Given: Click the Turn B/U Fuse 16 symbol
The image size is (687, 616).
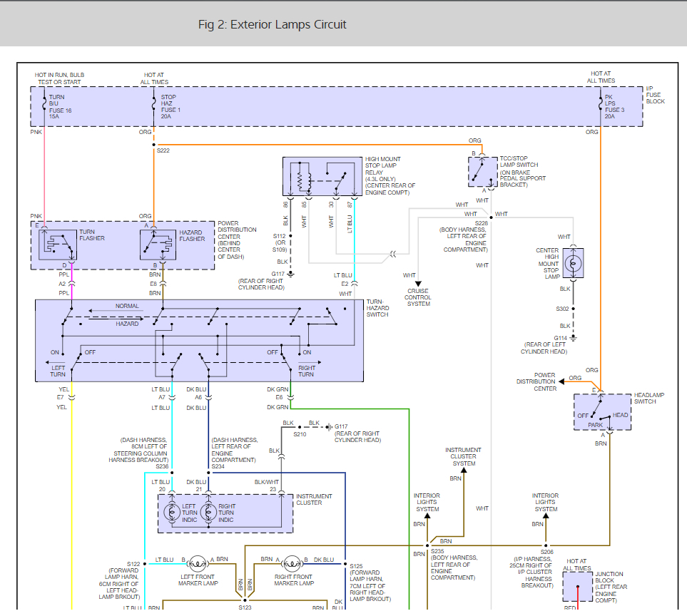Looking at the screenshot, I should click(x=46, y=104).
